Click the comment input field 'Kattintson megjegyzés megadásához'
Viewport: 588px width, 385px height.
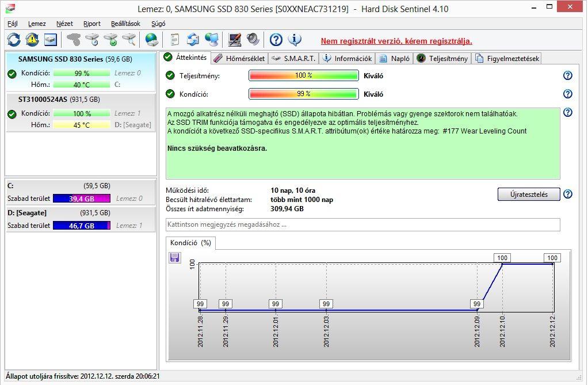click(x=363, y=225)
